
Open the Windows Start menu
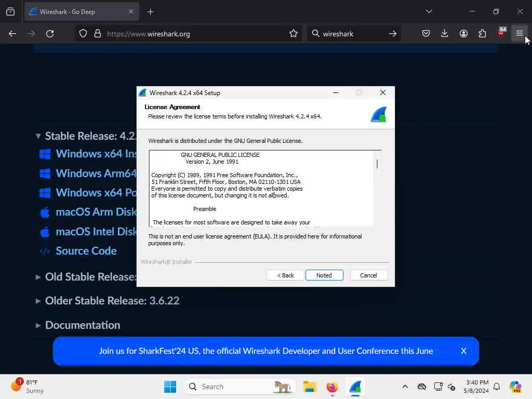coord(170,387)
